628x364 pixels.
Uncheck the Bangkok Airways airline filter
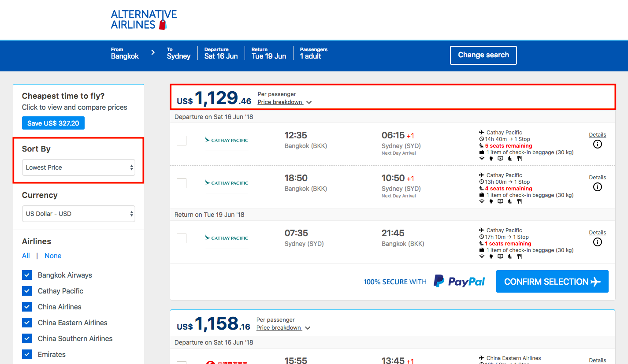coord(27,275)
